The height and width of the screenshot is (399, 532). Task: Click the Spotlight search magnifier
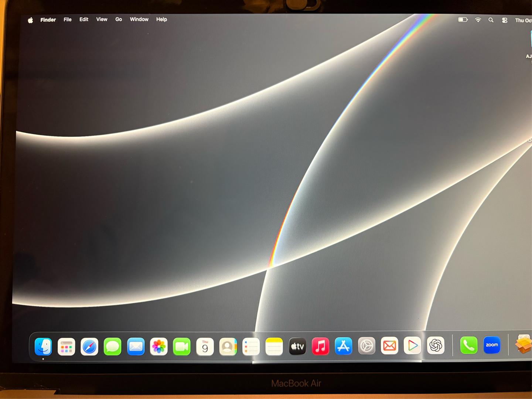click(x=491, y=20)
